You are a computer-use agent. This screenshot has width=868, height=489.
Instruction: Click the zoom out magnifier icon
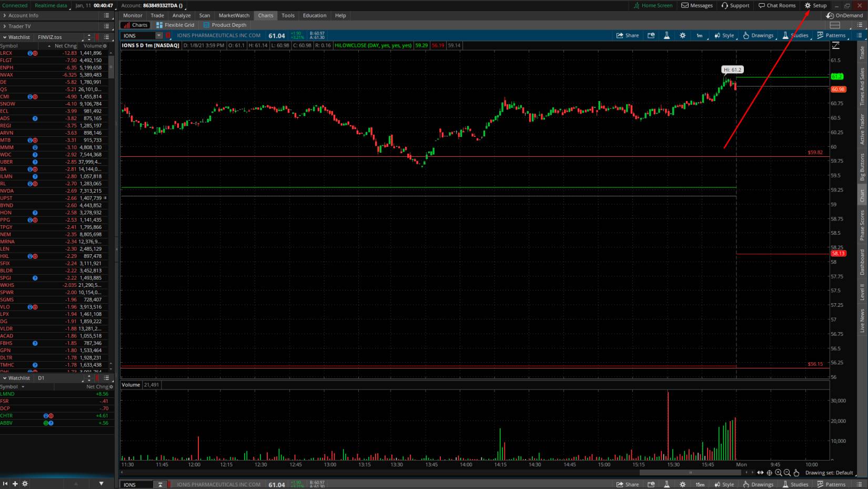(x=787, y=473)
